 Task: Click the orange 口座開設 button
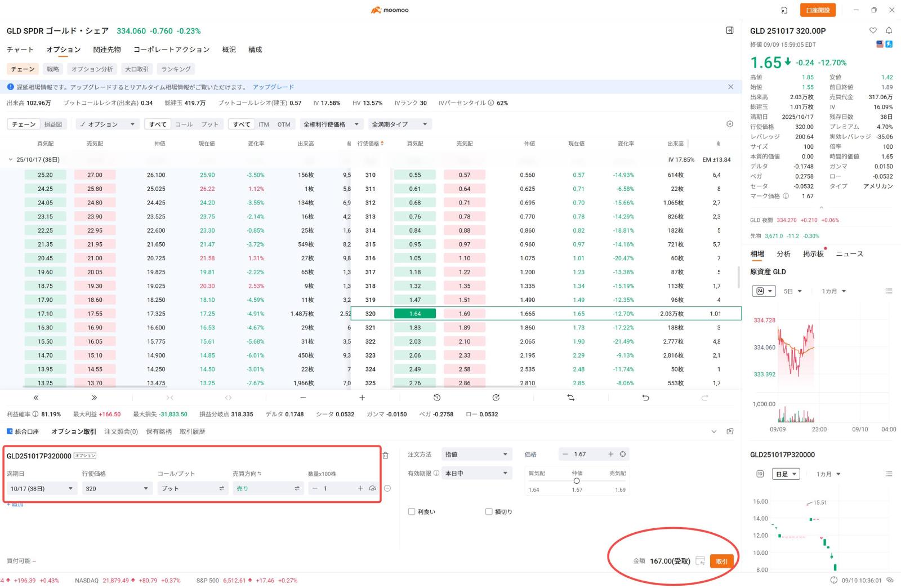(x=818, y=10)
